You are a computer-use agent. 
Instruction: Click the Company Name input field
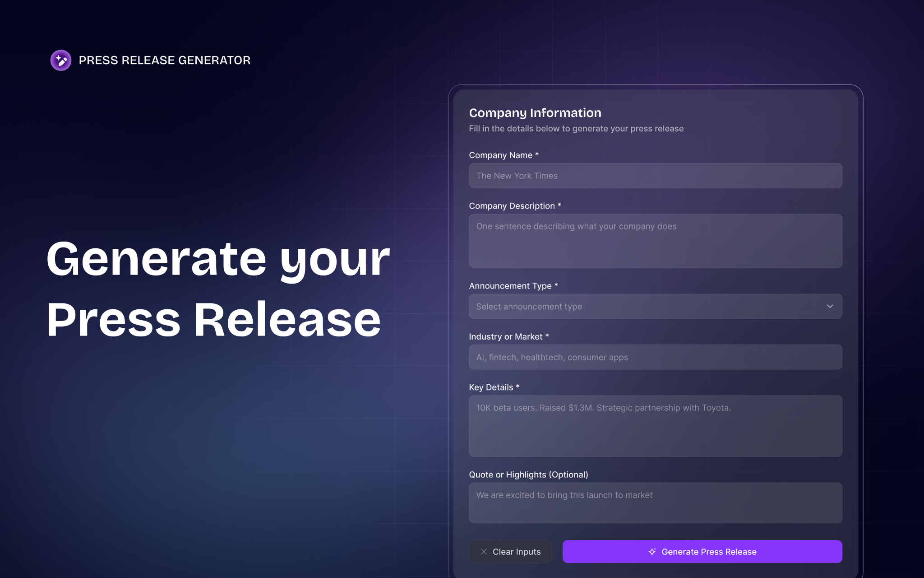pyautogui.click(x=655, y=176)
